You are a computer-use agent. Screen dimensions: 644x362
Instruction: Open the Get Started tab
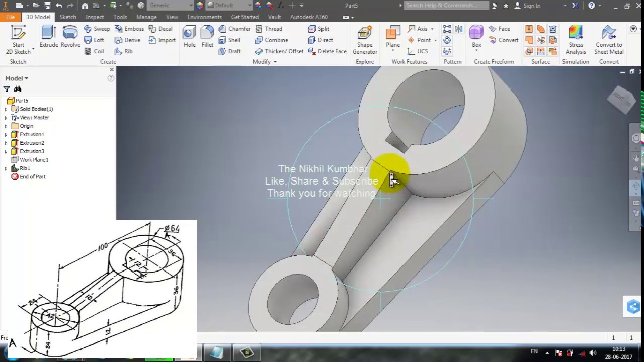[x=245, y=17]
